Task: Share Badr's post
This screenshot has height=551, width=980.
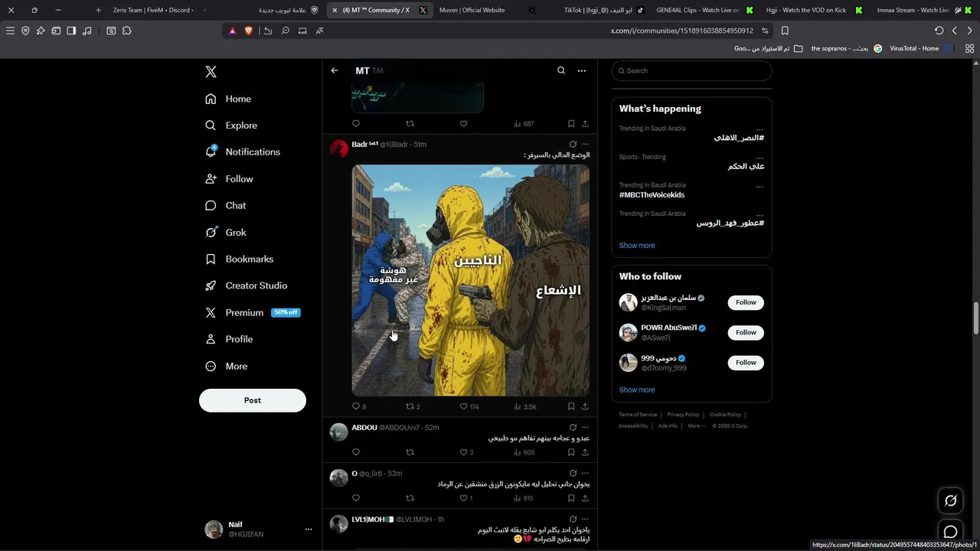Action: click(x=585, y=406)
